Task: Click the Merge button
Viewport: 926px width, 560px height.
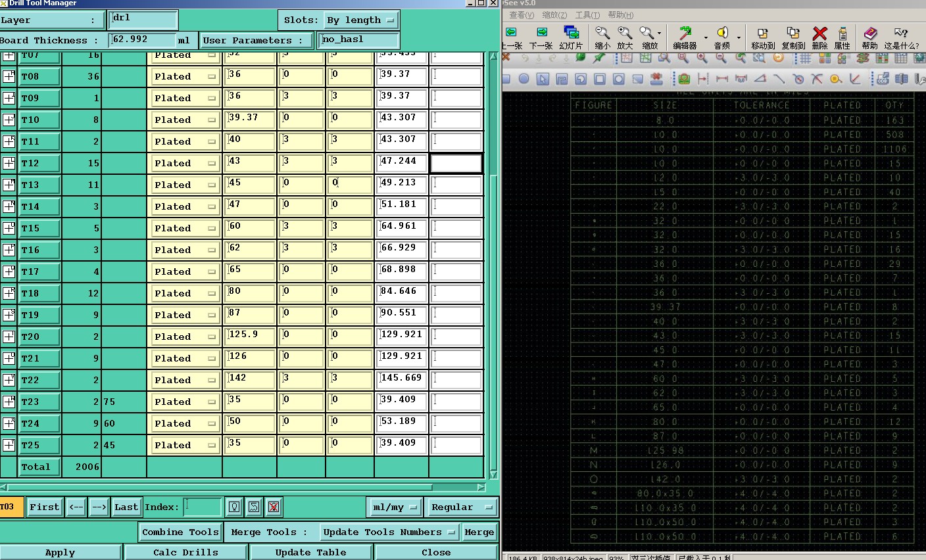Action: [x=479, y=532]
